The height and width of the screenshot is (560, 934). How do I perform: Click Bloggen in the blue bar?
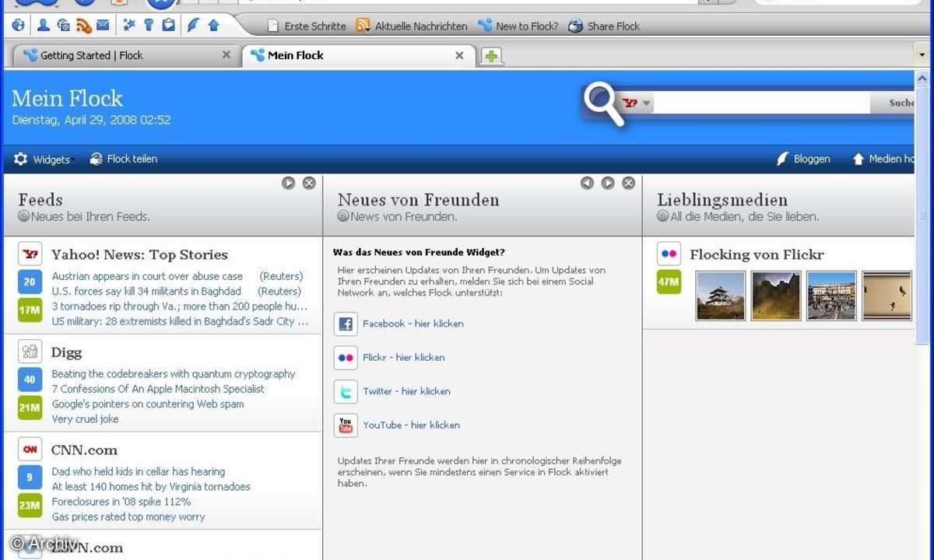point(803,159)
